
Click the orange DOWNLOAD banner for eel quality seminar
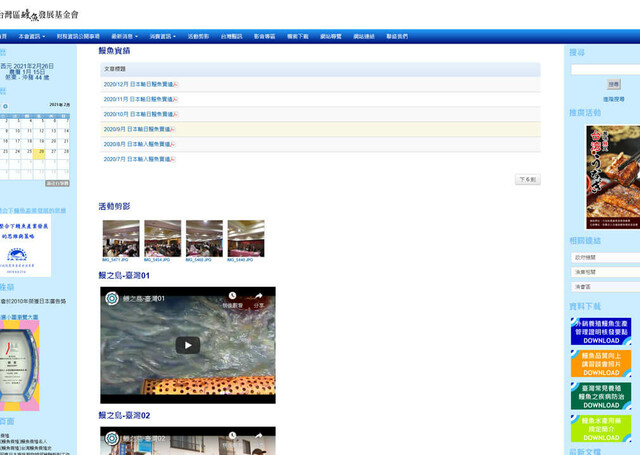coord(601,364)
